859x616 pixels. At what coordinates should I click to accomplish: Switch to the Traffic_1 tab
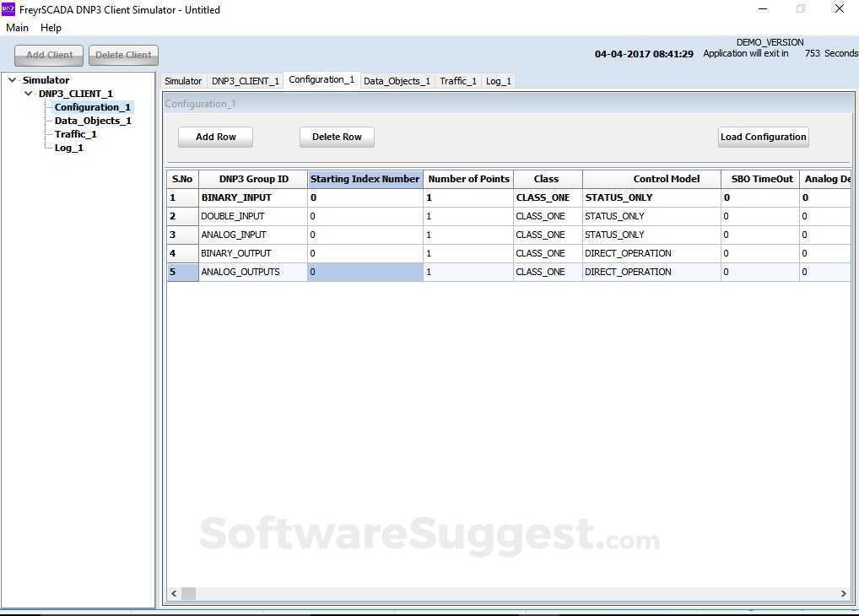pos(457,80)
